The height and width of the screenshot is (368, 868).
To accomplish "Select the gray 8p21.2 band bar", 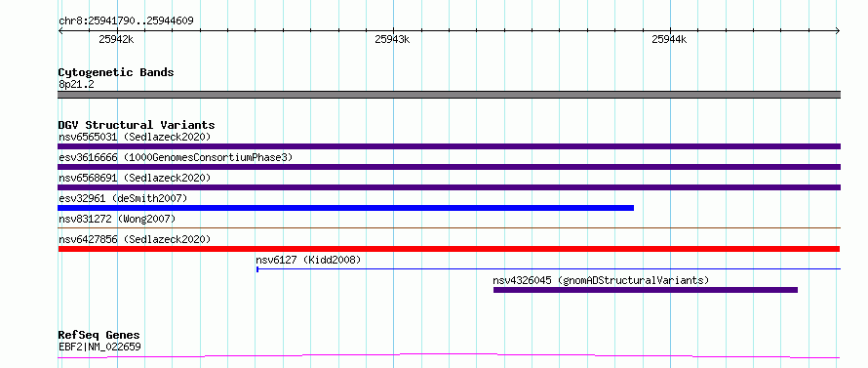I will tap(449, 95).
